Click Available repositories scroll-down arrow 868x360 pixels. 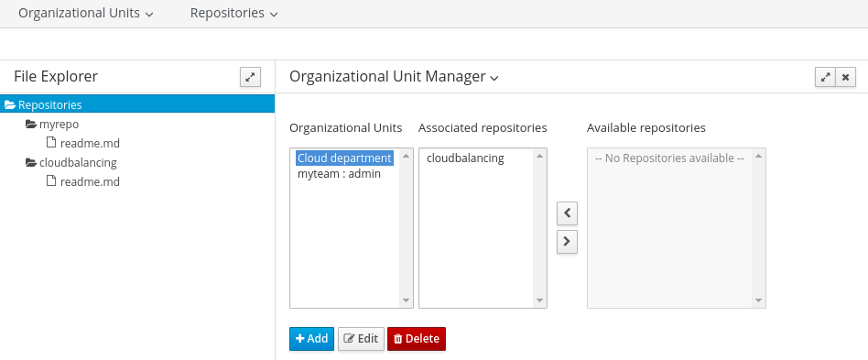tap(758, 300)
